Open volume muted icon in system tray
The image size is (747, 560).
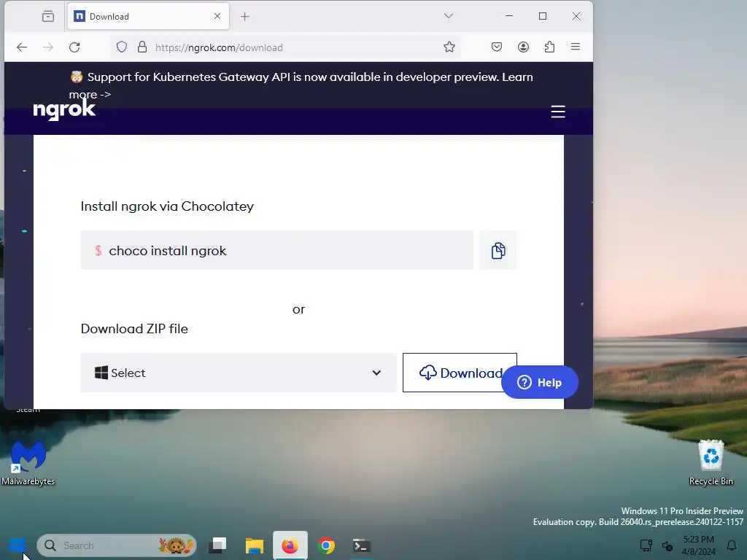(667, 545)
